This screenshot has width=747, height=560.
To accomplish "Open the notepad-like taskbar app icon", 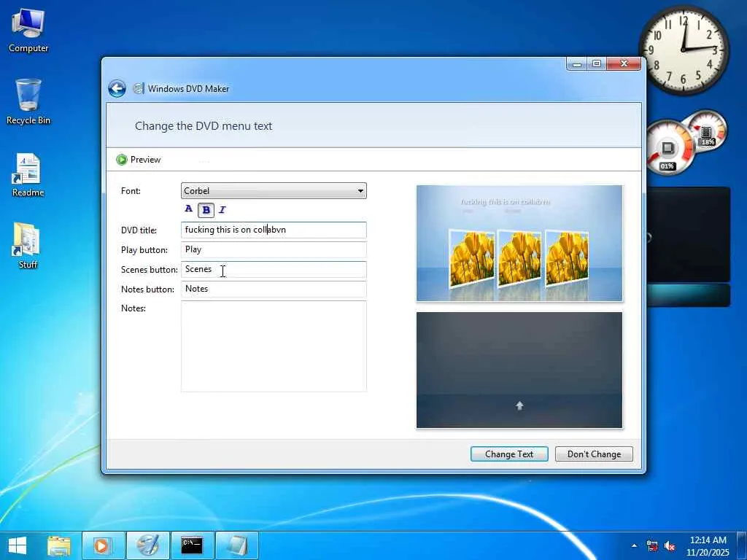I will (237, 545).
